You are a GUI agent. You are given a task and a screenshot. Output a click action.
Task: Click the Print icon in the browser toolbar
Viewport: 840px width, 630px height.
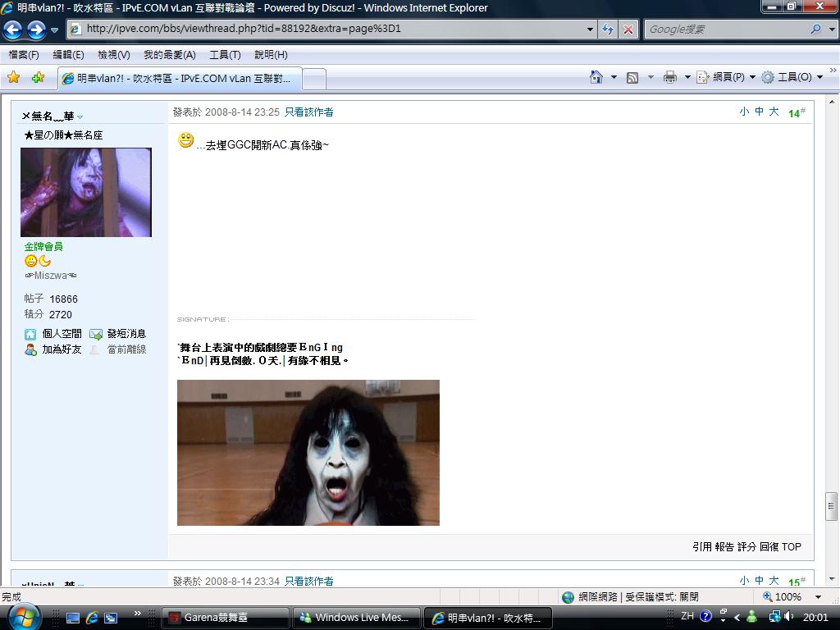(x=670, y=76)
